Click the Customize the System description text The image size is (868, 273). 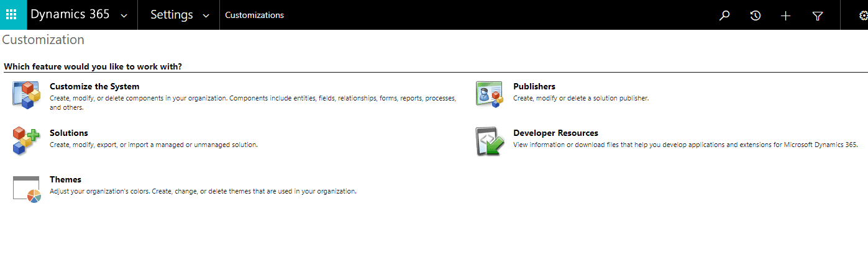(253, 102)
